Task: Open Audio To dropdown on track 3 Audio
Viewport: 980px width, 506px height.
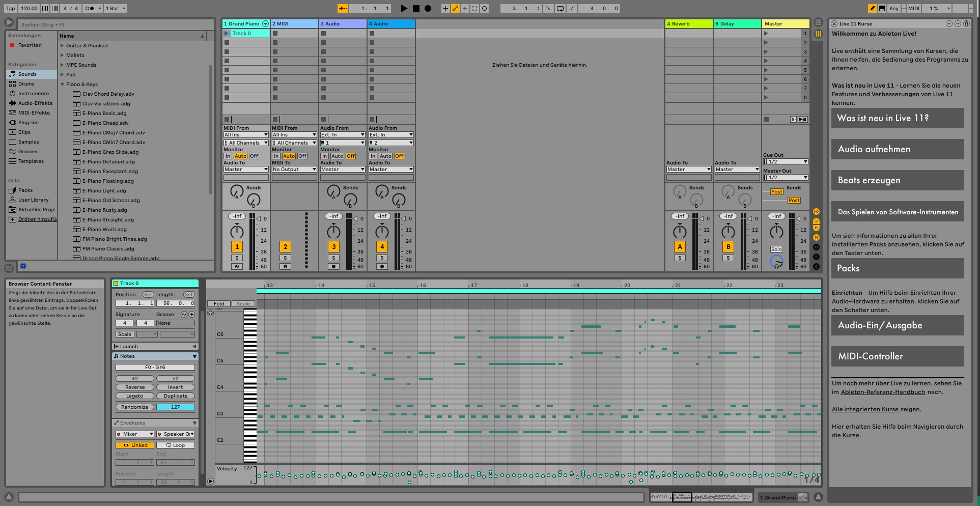Action: coord(343,170)
